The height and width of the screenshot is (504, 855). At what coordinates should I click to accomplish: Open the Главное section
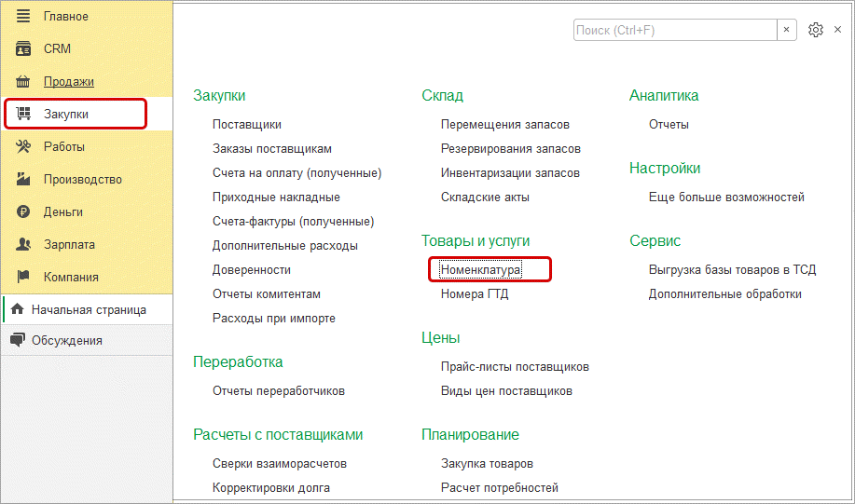point(66,17)
